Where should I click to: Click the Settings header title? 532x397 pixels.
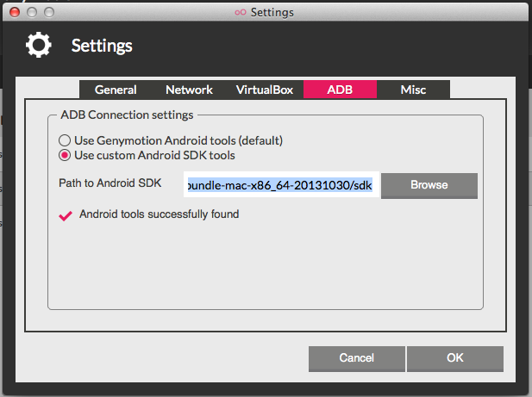pyautogui.click(x=102, y=46)
